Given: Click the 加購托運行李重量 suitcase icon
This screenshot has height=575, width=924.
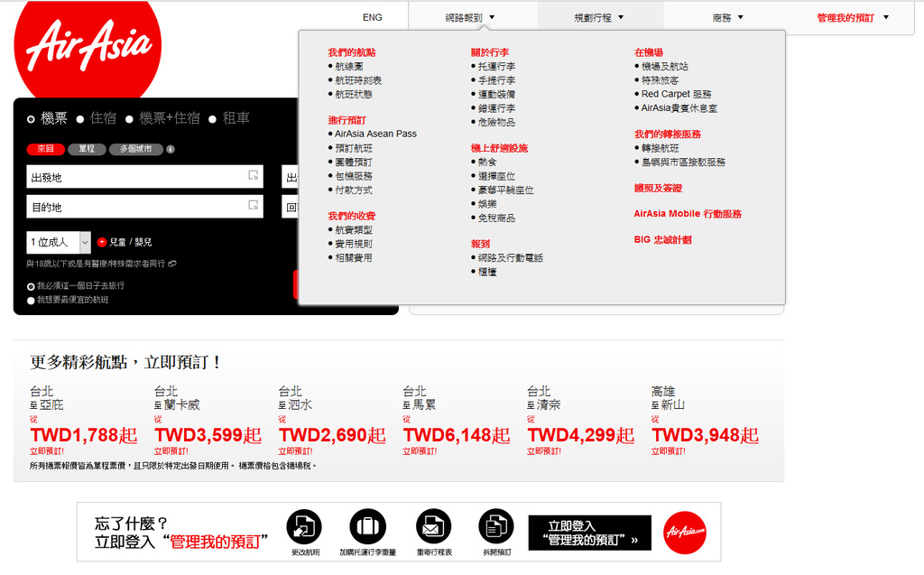Looking at the screenshot, I should 368,526.
